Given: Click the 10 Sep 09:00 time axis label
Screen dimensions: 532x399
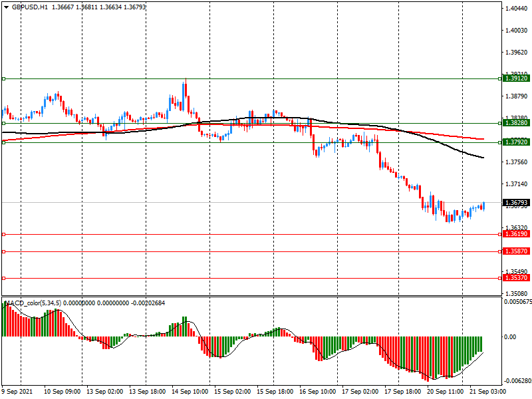Looking at the screenshot, I should tap(62, 392).
